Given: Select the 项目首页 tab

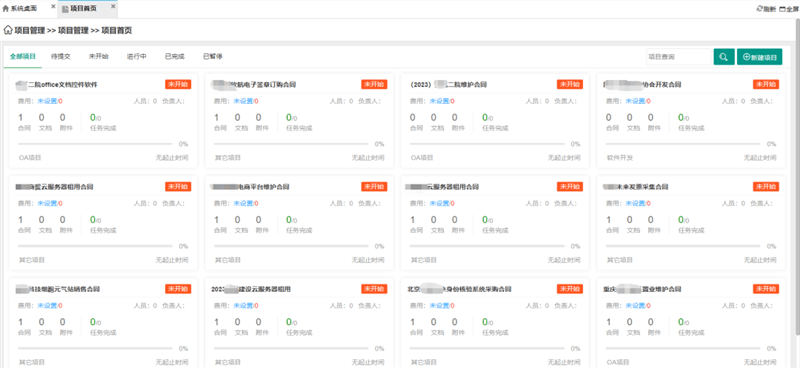Looking at the screenshot, I should click(83, 9).
